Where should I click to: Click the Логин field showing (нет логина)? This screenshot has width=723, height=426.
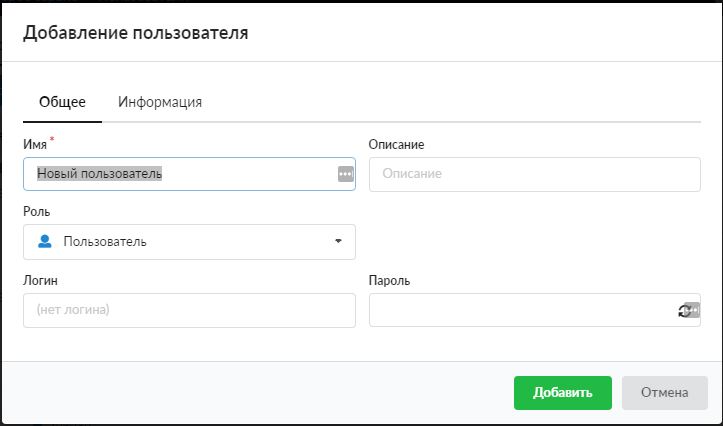tap(189, 310)
